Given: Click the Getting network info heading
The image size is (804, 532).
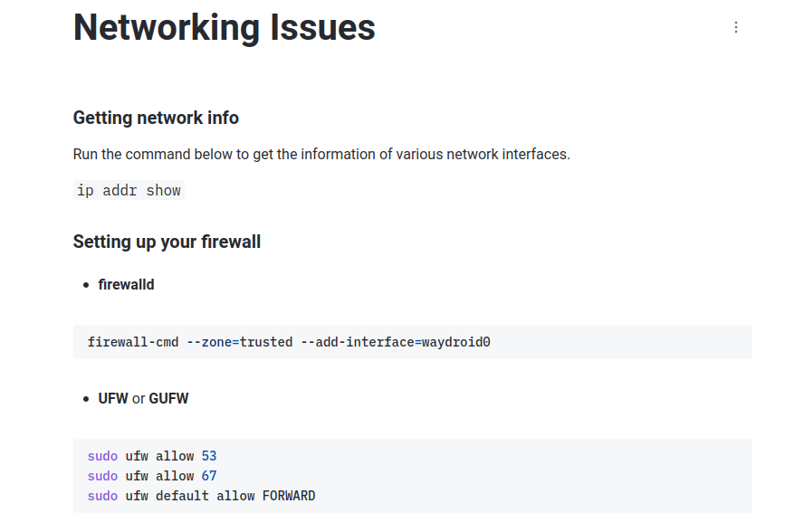Looking at the screenshot, I should coord(156,118).
